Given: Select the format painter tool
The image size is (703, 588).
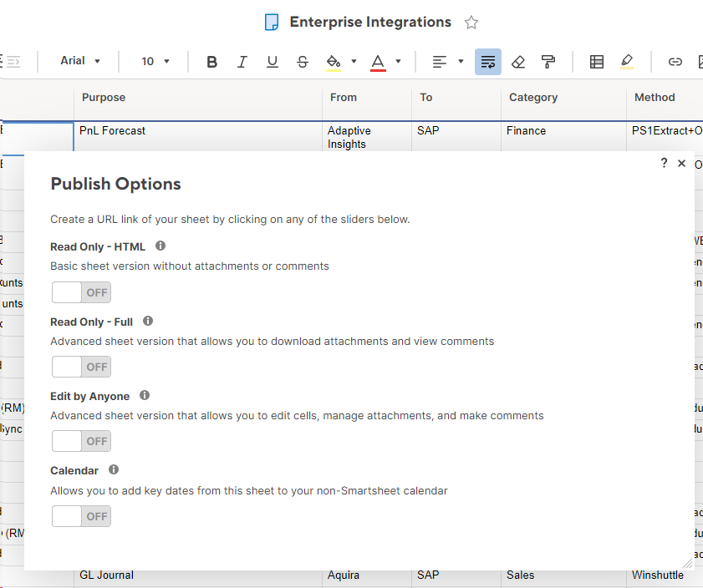Looking at the screenshot, I should click(548, 62).
